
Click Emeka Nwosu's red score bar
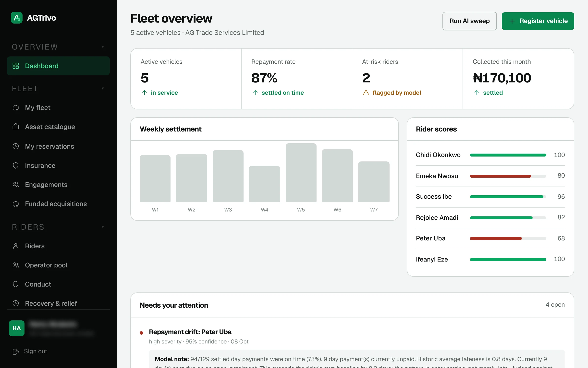pos(500,176)
